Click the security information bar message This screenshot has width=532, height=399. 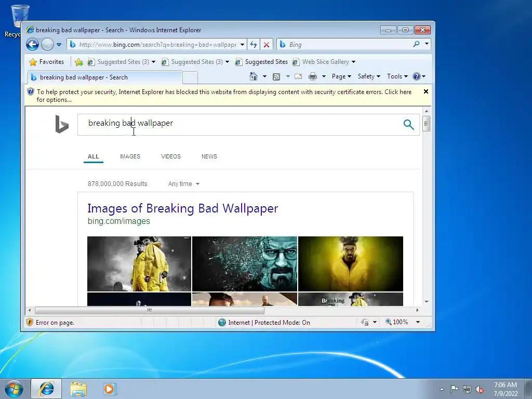point(224,96)
